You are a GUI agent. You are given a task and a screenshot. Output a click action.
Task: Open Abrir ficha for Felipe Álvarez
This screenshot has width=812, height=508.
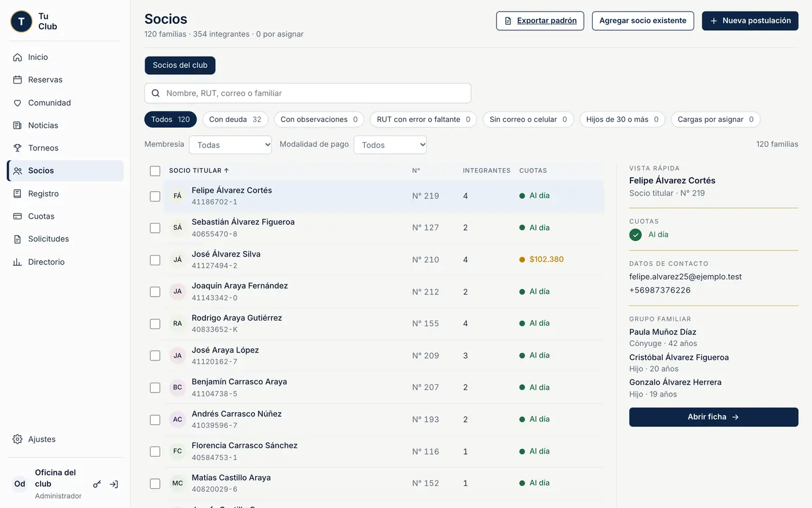[x=713, y=417]
